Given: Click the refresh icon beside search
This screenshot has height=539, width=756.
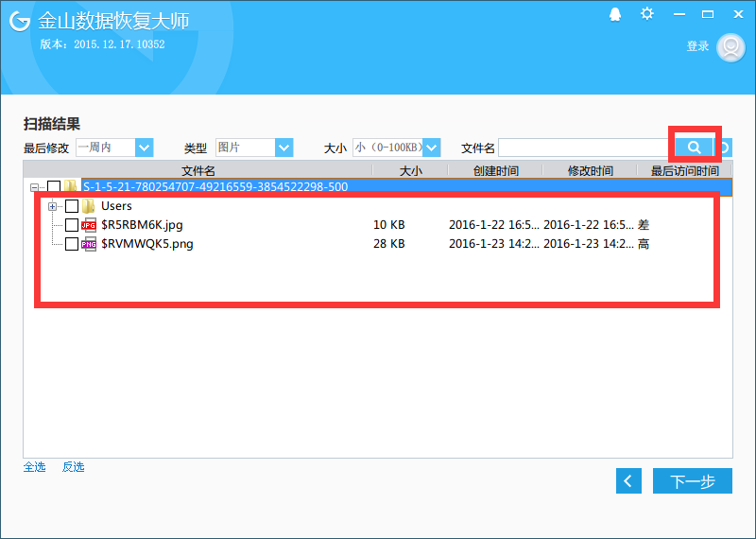Looking at the screenshot, I should (724, 148).
